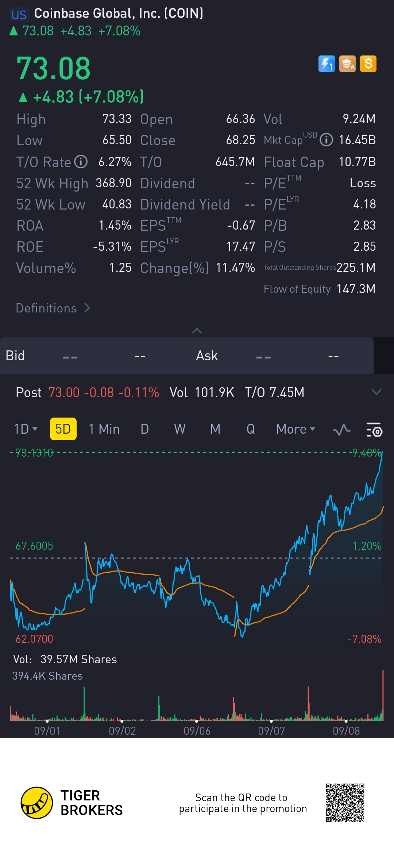Tap the yellow dollar sign icon
The width and height of the screenshot is (394, 868).
pyautogui.click(x=368, y=64)
